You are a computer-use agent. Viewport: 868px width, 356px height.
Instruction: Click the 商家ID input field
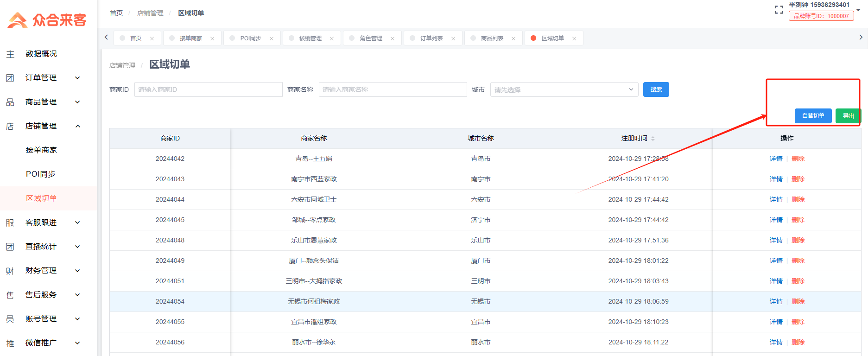pyautogui.click(x=209, y=89)
